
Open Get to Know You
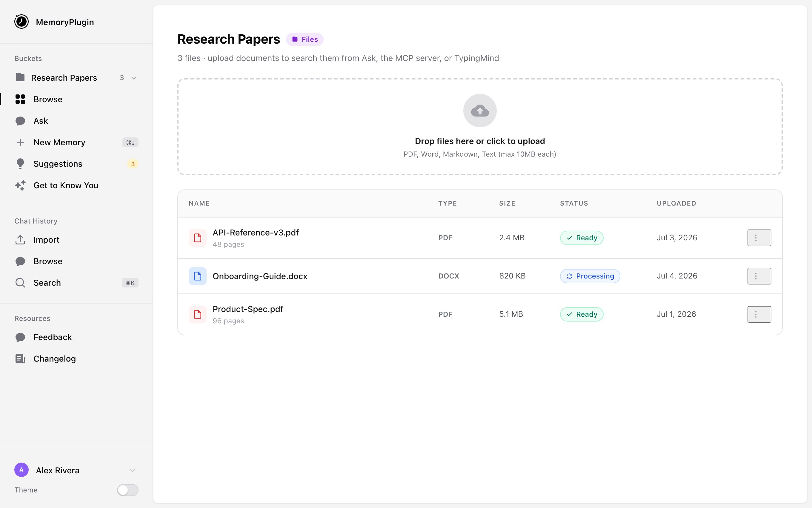[x=76, y=185]
